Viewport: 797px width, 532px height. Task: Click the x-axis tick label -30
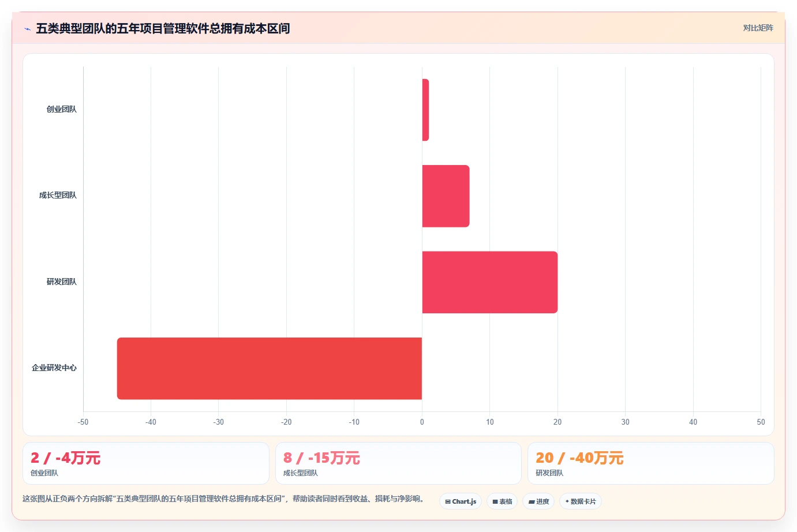point(218,422)
